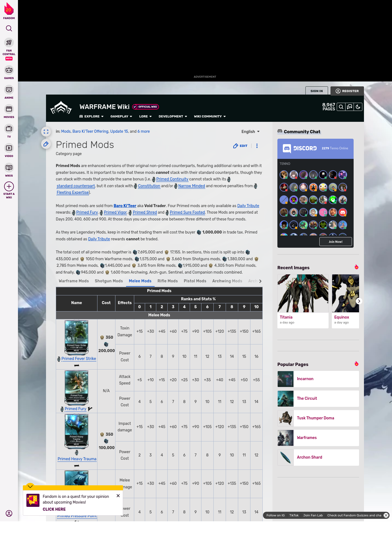Open TikTok link in bottom bar
The width and height of the screenshot is (392, 545).
[x=294, y=515]
